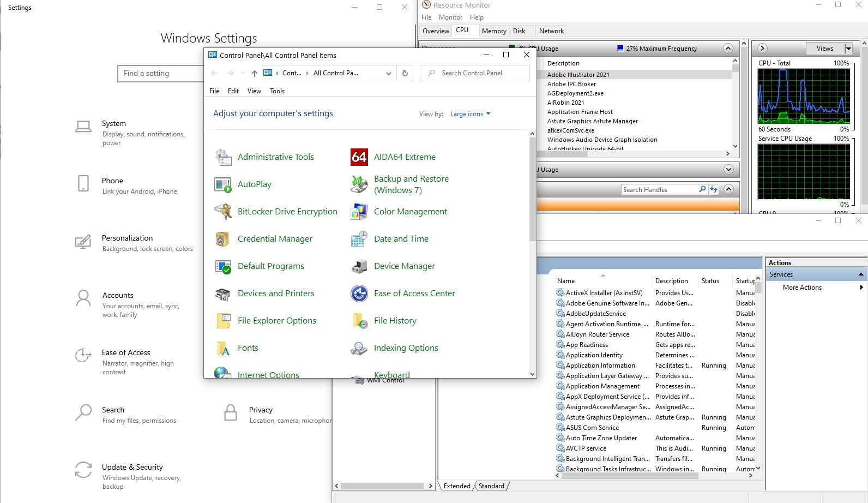The height and width of the screenshot is (503, 868).
Task: Switch to the Disk tab in Resource Monitor
Action: 519,31
